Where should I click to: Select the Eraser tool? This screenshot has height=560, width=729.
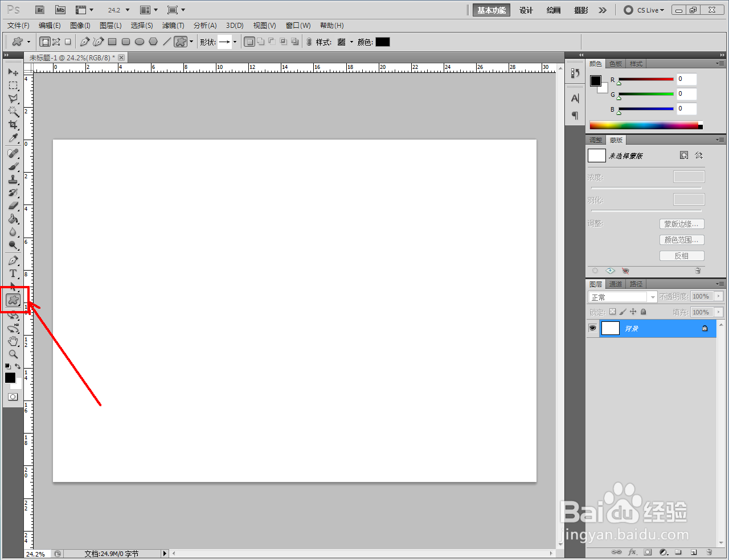[x=13, y=206]
